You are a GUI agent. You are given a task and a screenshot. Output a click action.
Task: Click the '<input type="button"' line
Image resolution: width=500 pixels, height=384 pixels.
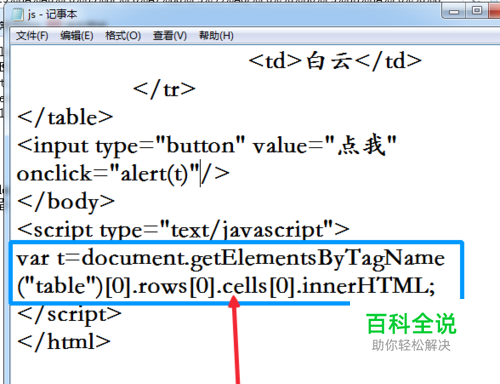point(207,146)
